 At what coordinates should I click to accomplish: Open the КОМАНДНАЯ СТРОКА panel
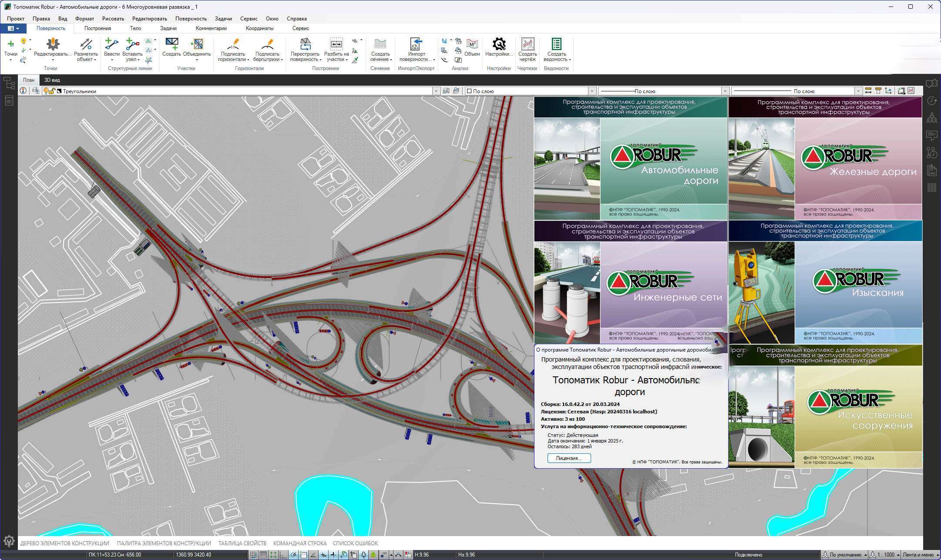coord(299,543)
